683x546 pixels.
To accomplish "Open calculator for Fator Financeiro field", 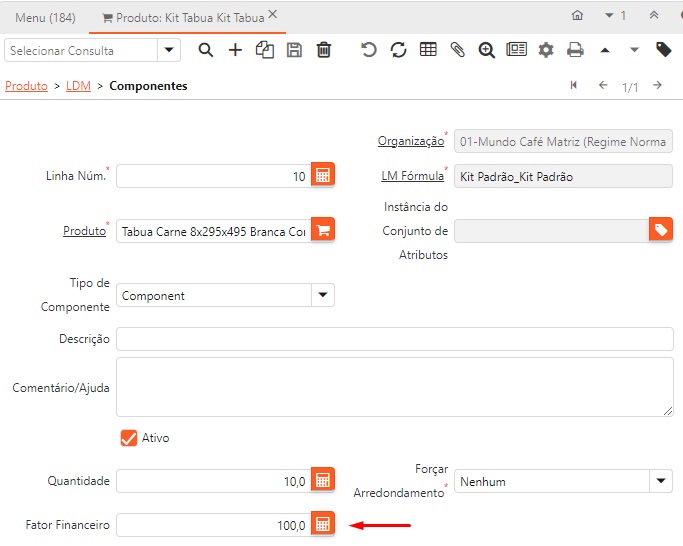I will point(323,525).
